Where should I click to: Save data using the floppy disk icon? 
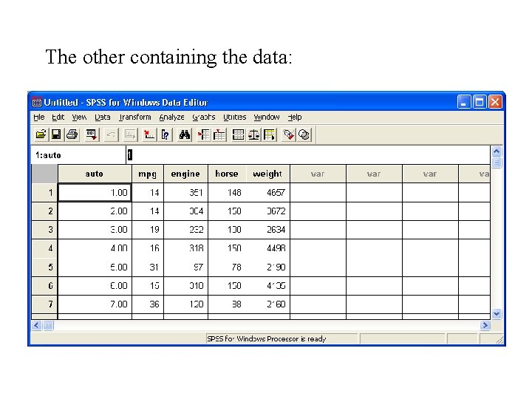(x=56, y=134)
